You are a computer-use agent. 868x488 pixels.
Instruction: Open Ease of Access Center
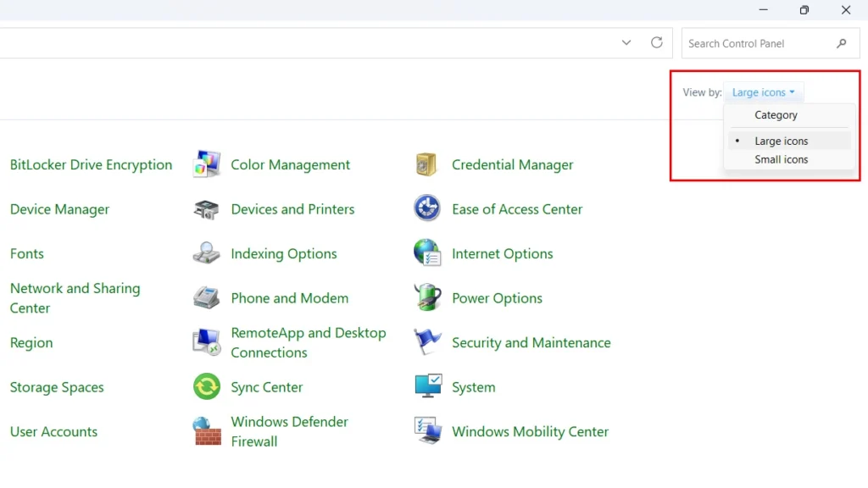tap(517, 209)
